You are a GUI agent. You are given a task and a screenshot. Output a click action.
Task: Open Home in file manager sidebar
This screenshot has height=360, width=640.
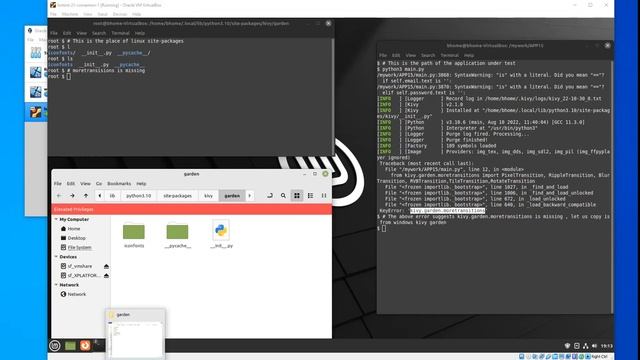pyautogui.click(x=74, y=229)
